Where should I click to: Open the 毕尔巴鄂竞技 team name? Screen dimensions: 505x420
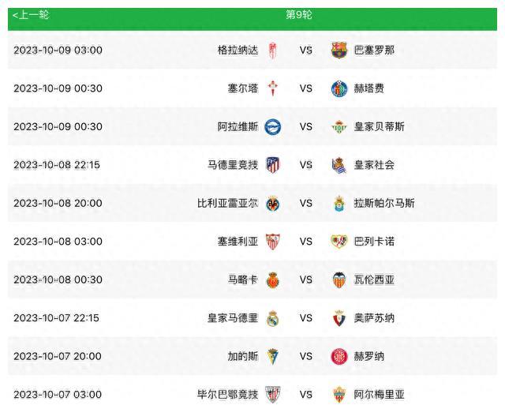[227, 395]
